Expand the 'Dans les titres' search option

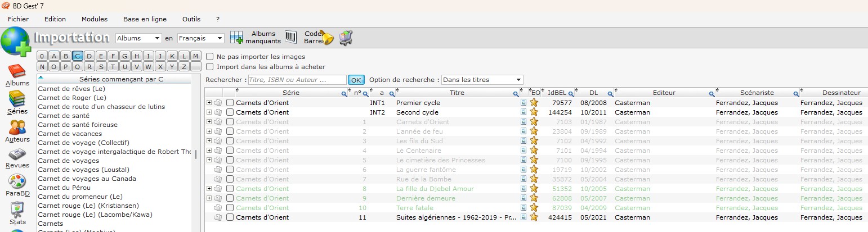[x=482, y=80]
